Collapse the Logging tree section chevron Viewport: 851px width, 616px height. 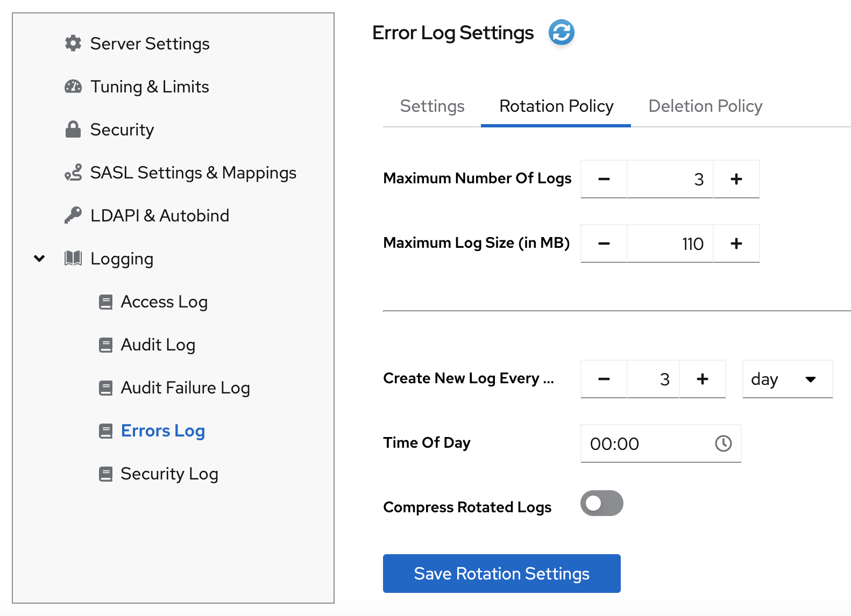coord(39,259)
